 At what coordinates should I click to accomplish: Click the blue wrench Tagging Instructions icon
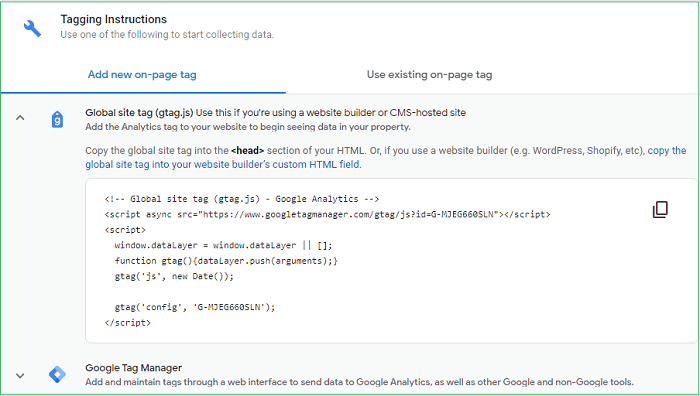(32, 28)
